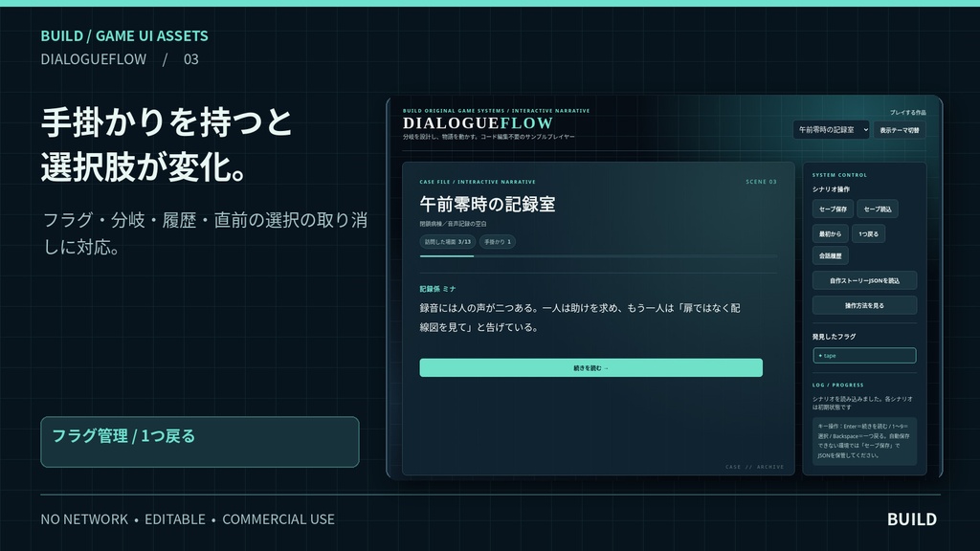980x551 pixels.
Task: Click the dialogue text 録音には人の声が二つある
Action: (x=580, y=318)
